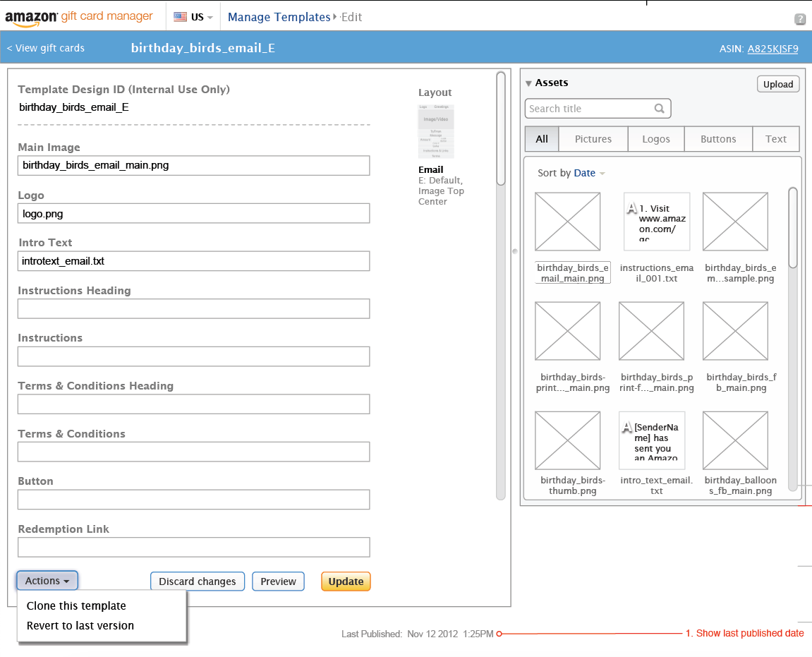The height and width of the screenshot is (657, 812).
Task: Select birthday_balloons_fb_main.png asset thumbnail
Action: (x=735, y=440)
